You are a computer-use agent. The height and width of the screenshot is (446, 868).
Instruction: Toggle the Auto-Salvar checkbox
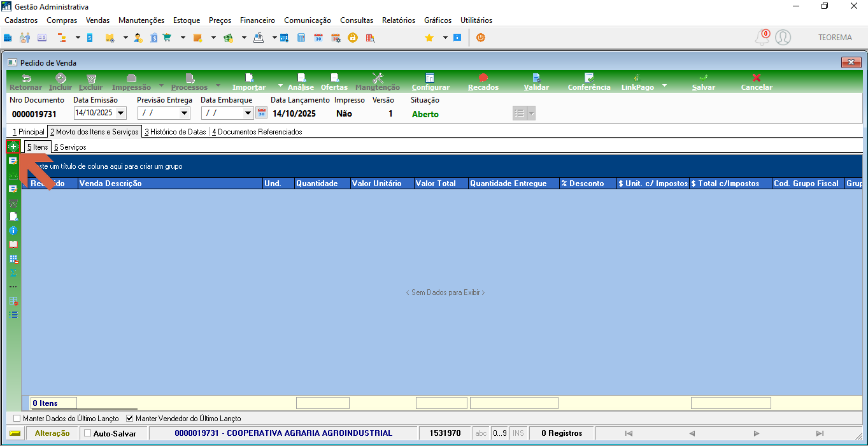pos(88,433)
